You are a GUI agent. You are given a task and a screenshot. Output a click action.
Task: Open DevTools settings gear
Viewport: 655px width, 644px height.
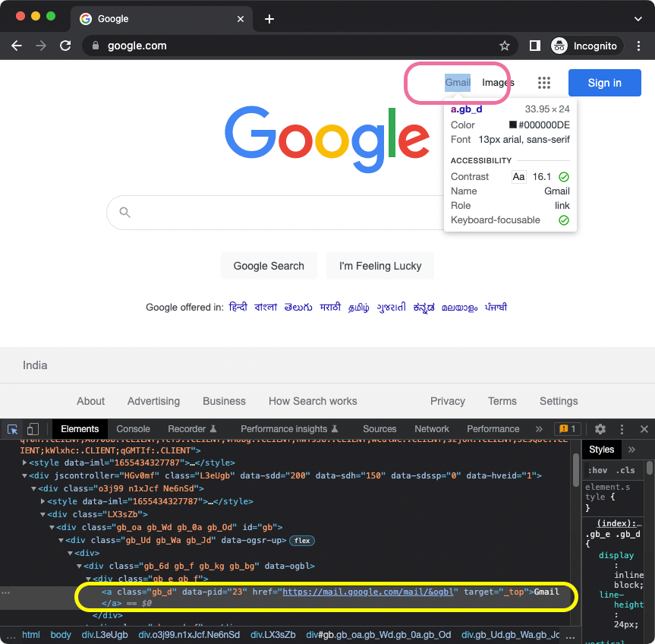point(600,429)
